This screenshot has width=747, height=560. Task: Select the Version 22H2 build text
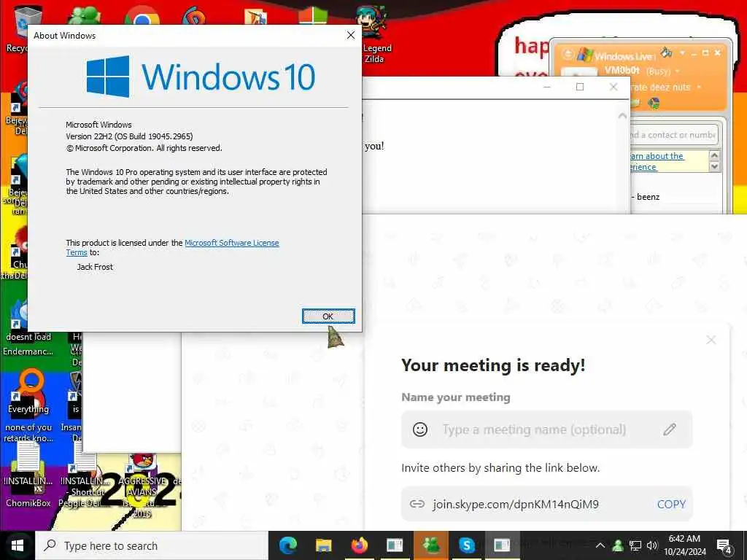129,136
